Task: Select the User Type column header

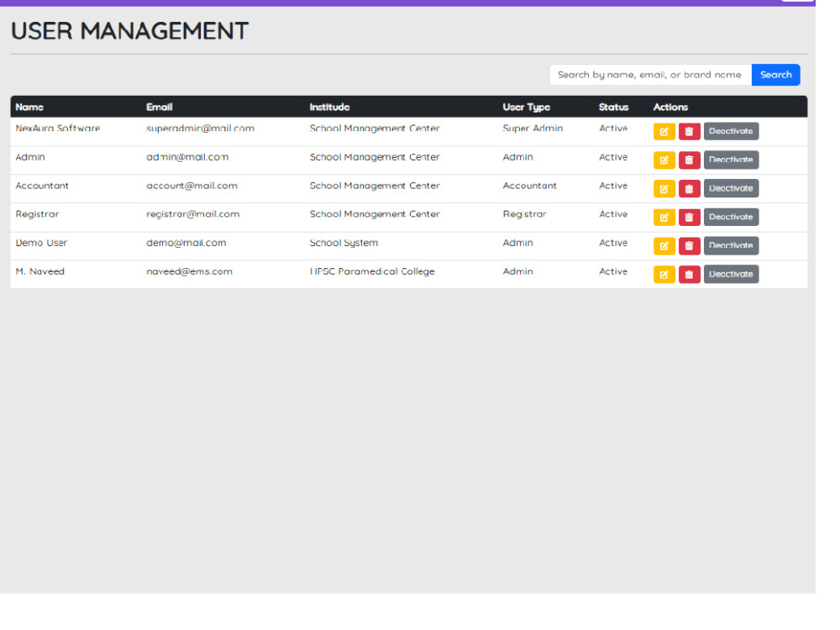Action: [x=526, y=108]
